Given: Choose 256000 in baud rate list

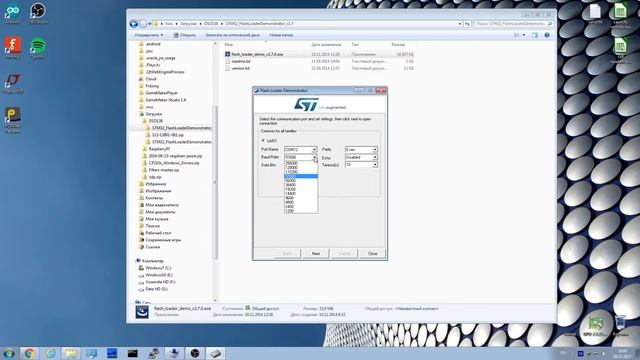Looking at the screenshot, I should pos(301,163).
